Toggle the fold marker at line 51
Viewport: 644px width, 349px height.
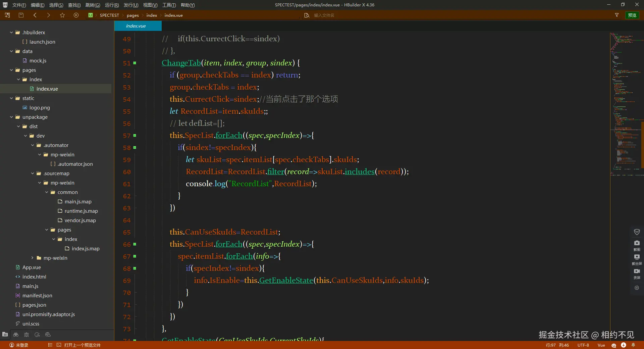(x=135, y=63)
